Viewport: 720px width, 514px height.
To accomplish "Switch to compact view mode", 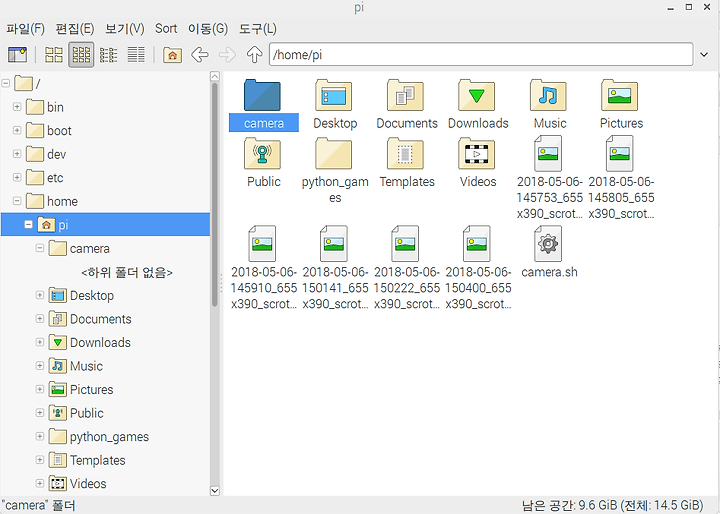I will (109, 55).
